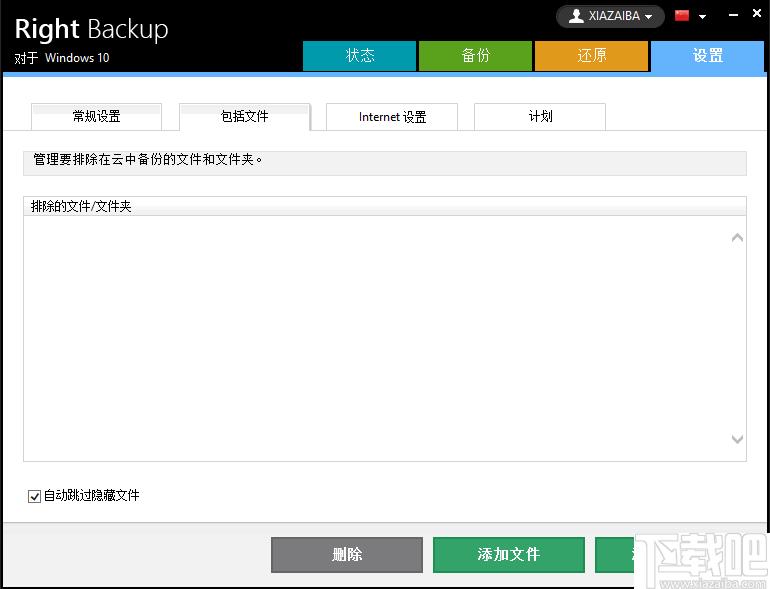Click the 管理要排除在云中备份的文件和文件夹 description text
This screenshot has height=589, width=770.
[147, 159]
